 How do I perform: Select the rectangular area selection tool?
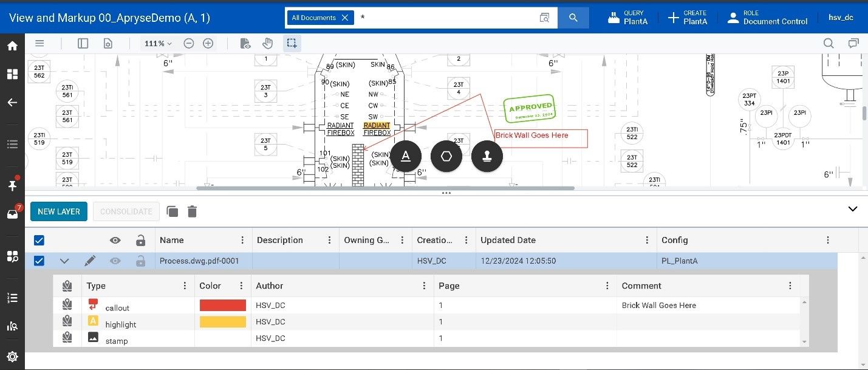click(292, 43)
